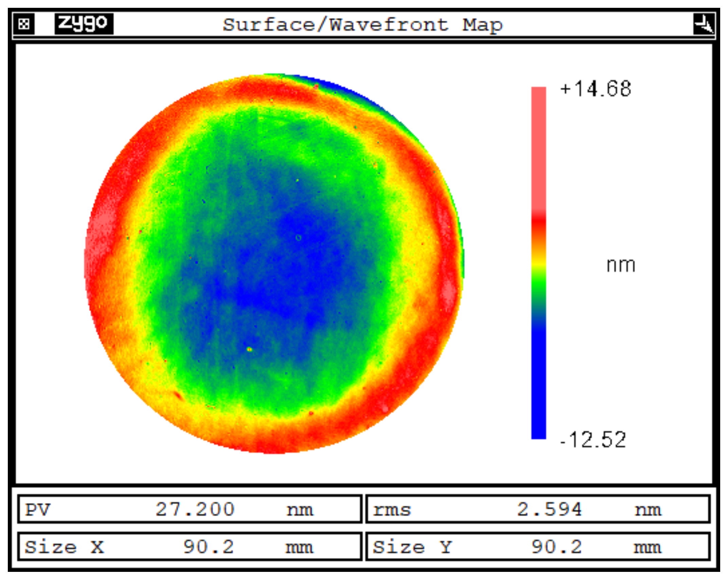Image resolution: width=728 pixels, height=579 pixels.
Task: Click the Size Y label
Action: (x=412, y=547)
